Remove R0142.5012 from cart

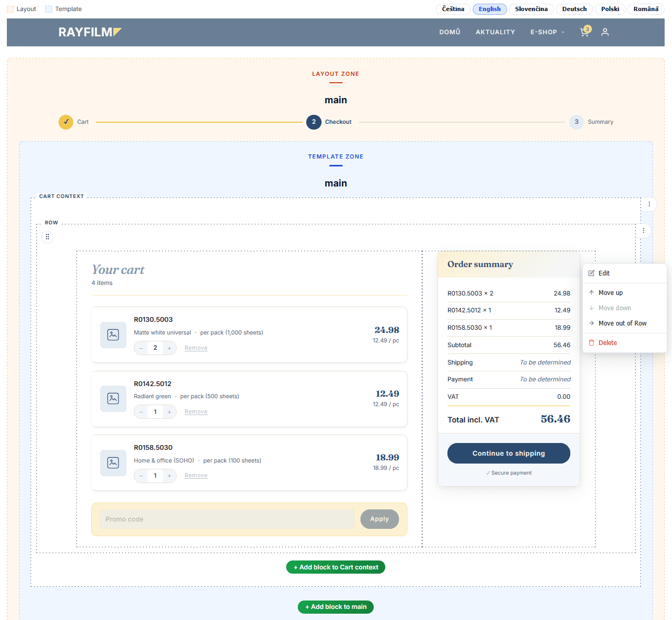196,412
